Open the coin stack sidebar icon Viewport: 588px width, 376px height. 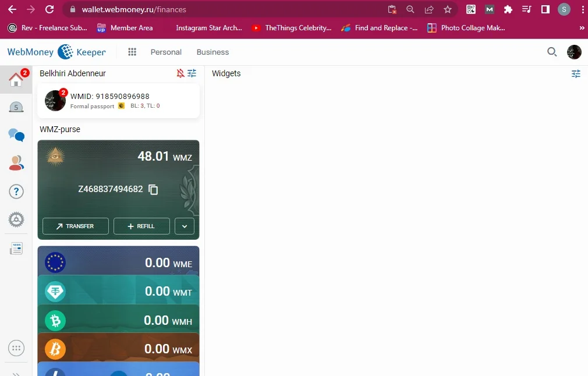point(16,108)
